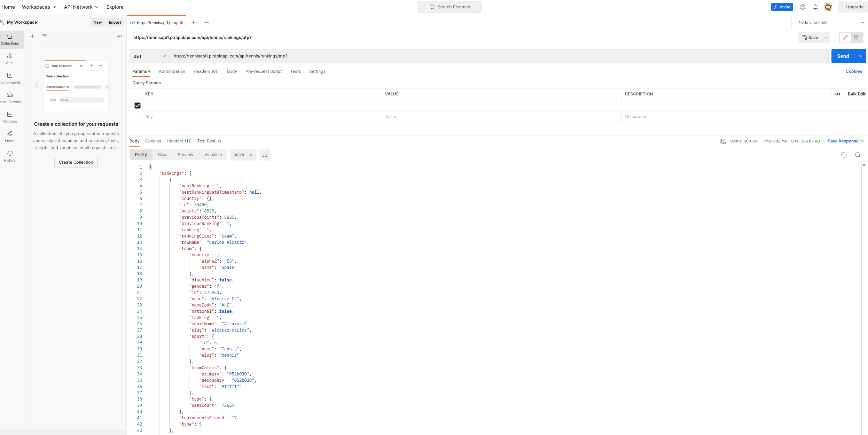
Task: Uncheck the first query param row checkbox
Action: [138, 106]
